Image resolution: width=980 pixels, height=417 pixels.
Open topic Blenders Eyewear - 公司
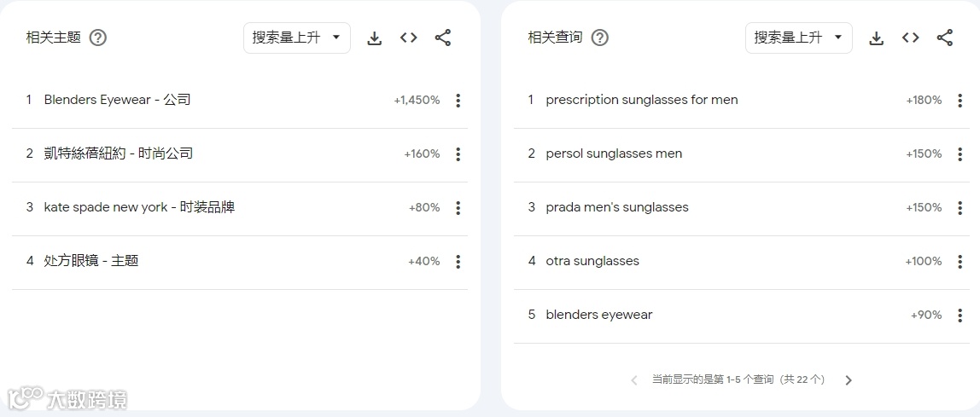pyautogui.click(x=117, y=100)
